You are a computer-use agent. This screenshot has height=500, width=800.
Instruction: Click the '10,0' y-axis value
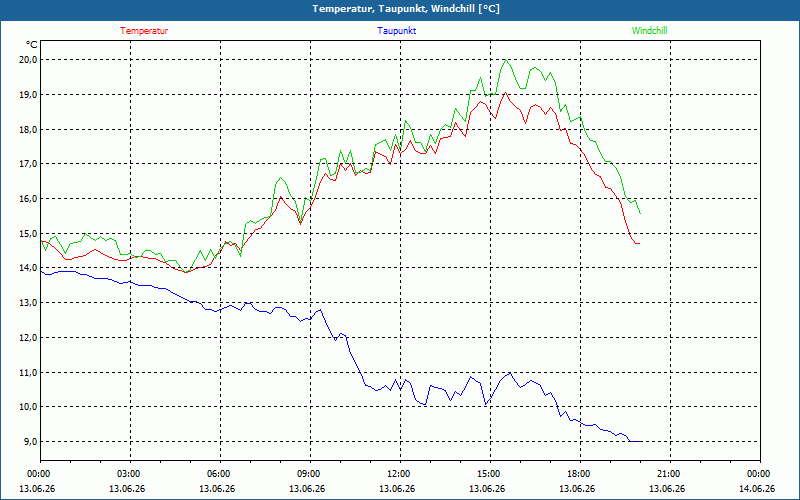(29, 407)
